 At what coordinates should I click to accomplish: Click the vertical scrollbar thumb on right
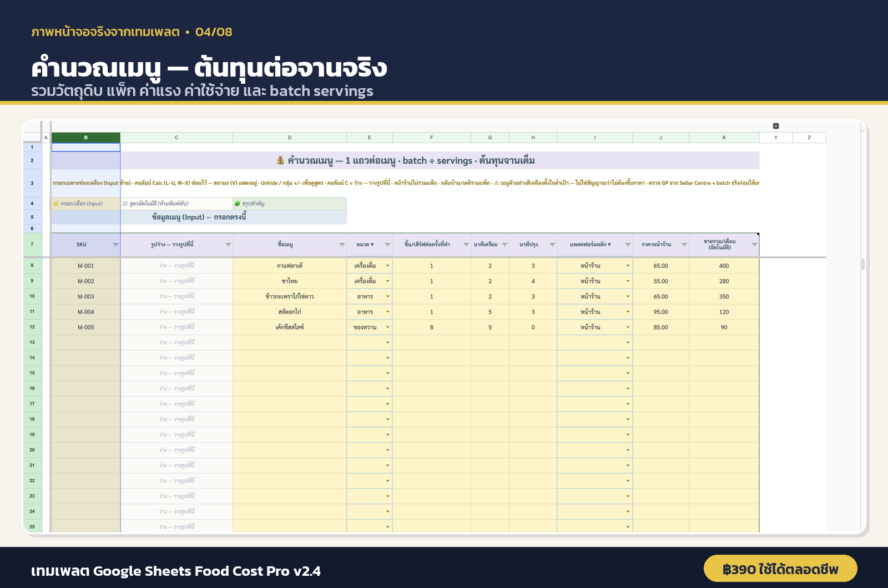click(x=863, y=264)
